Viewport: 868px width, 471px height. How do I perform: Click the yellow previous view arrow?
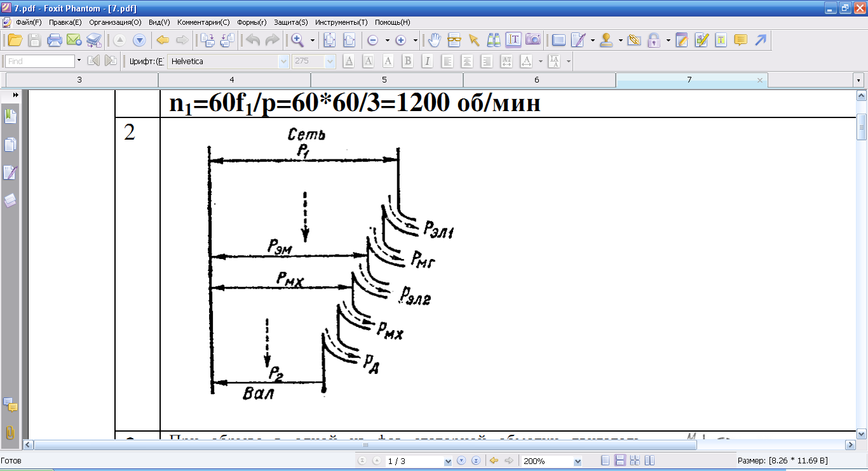[x=163, y=41]
